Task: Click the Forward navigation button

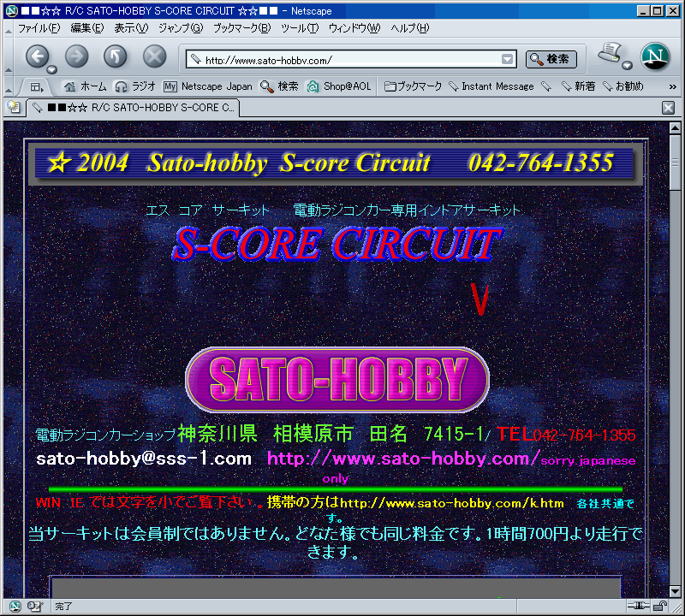Action: tap(77, 56)
